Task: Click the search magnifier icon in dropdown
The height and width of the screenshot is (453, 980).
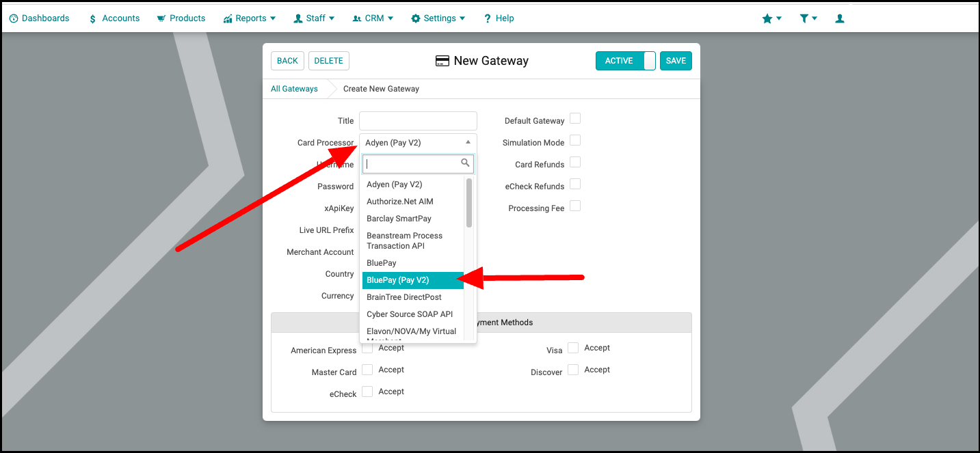Action: click(465, 163)
